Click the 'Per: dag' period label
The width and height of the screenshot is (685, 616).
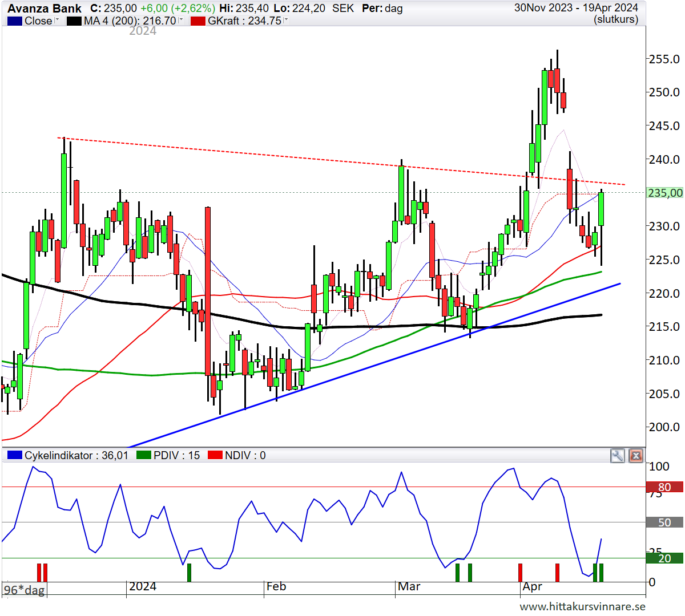pyautogui.click(x=382, y=9)
